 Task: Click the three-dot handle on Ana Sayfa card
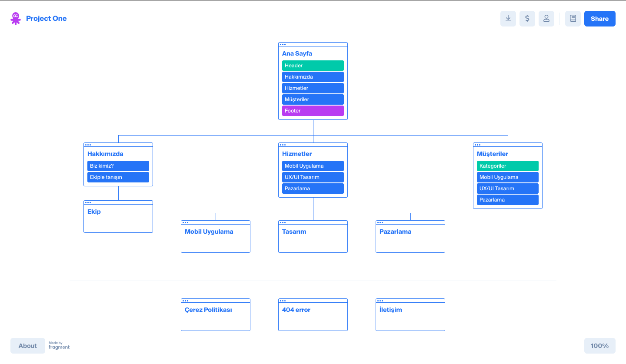coord(283,44)
